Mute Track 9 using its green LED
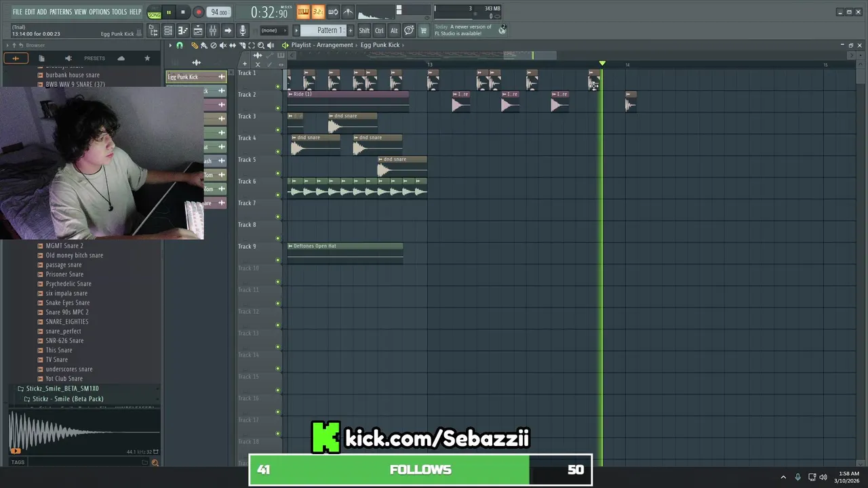 278,260
